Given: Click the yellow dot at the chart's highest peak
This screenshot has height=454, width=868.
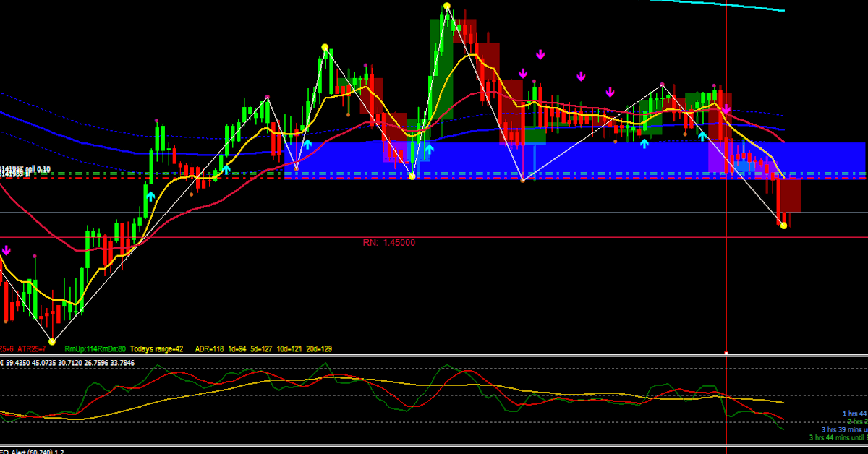Looking at the screenshot, I should (447, 7).
